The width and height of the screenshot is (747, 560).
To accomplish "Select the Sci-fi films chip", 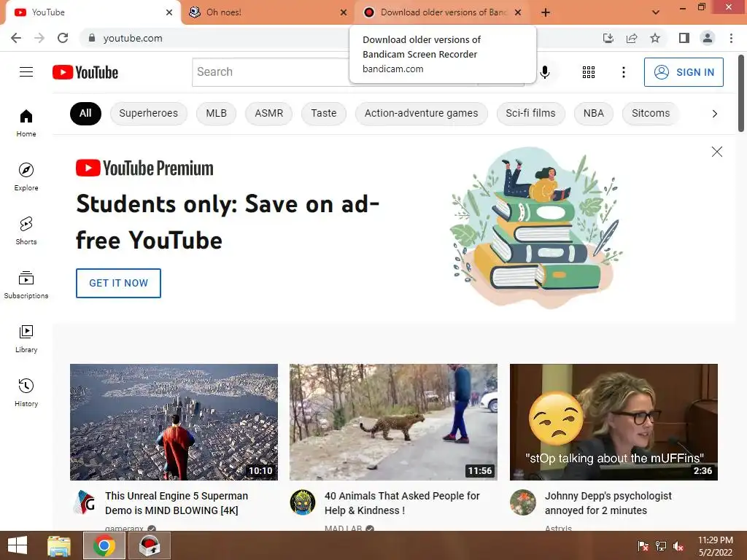I will pyautogui.click(x=531, y=113).
